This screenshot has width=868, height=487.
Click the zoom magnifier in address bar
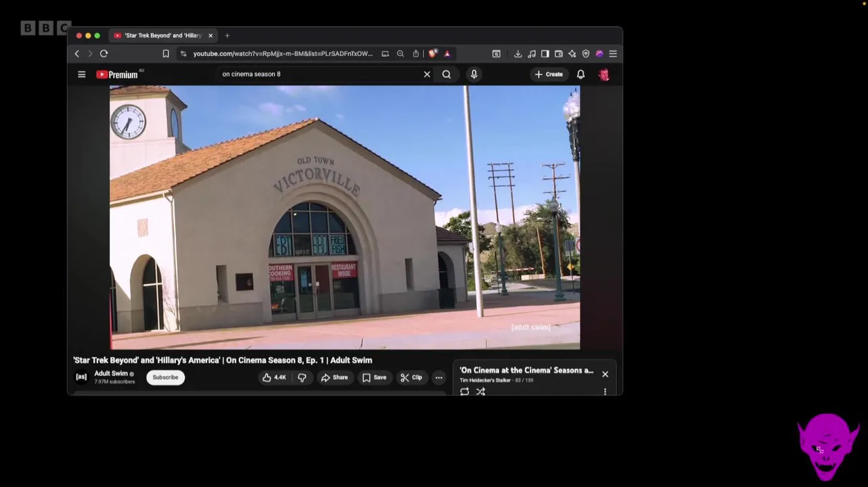pyautogui.click(x=400, y=53)
